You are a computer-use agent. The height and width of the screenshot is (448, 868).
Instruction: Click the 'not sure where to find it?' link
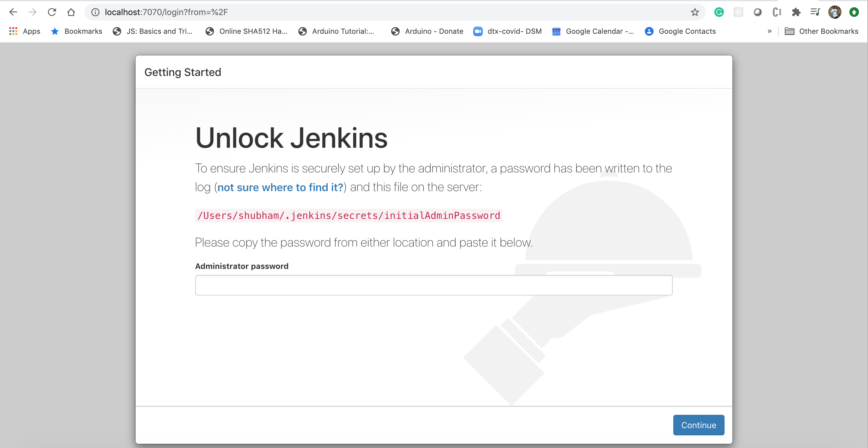click(280, 187)
